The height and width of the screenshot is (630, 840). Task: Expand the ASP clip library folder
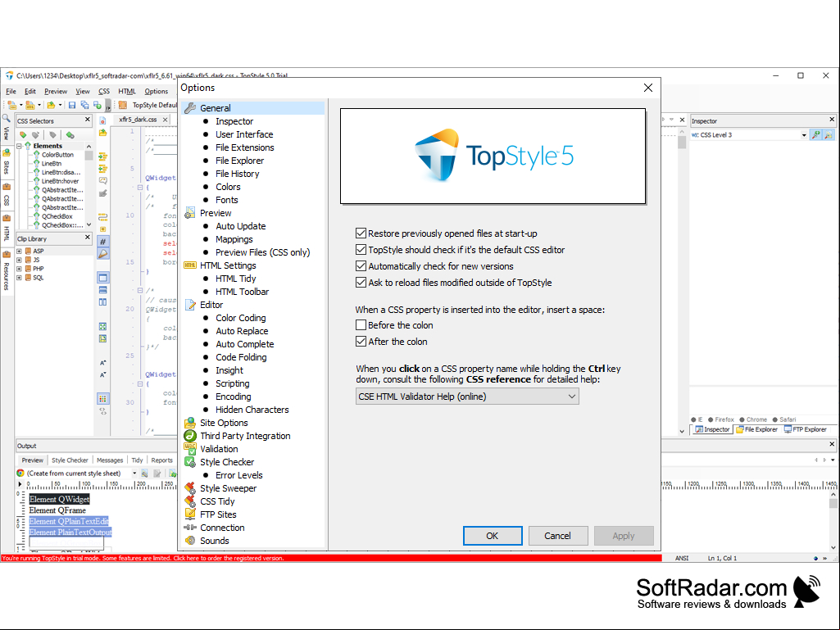20,251
